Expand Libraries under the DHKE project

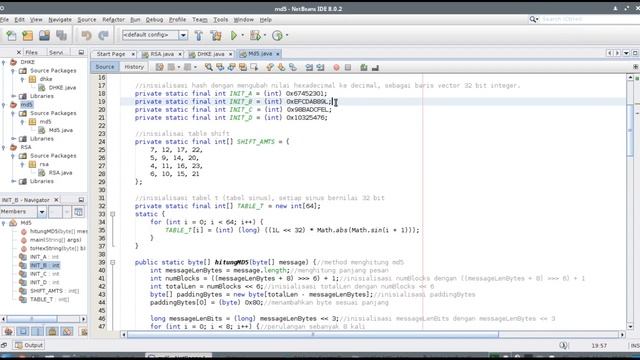pyautogui.click(x=13, y=96)
